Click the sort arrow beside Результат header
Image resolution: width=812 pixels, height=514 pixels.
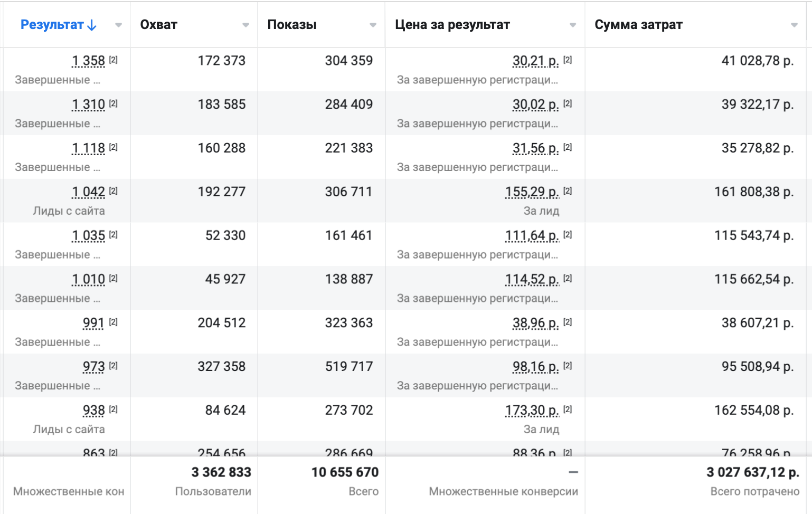pos(92,25)
